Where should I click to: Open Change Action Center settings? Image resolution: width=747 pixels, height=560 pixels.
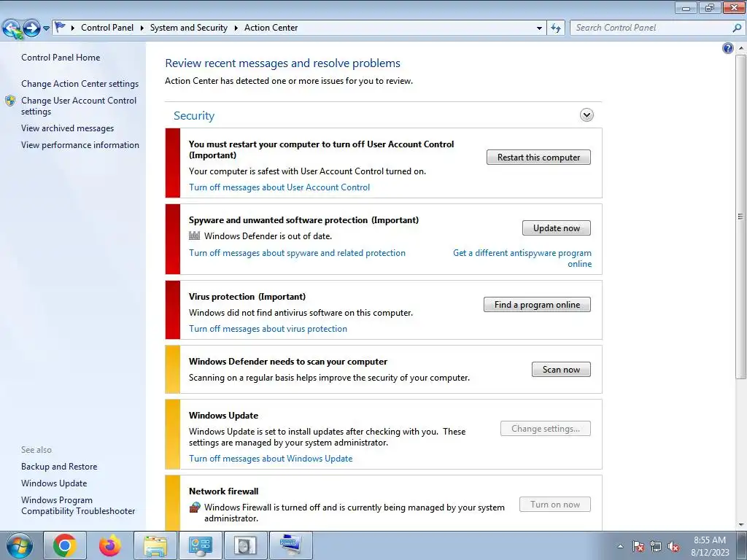pos(80,84)
